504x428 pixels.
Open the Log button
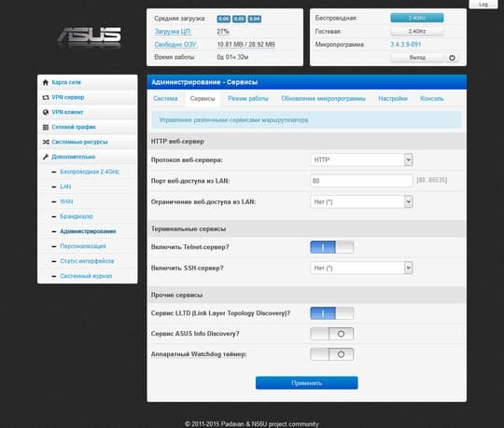tap(483, 4)
